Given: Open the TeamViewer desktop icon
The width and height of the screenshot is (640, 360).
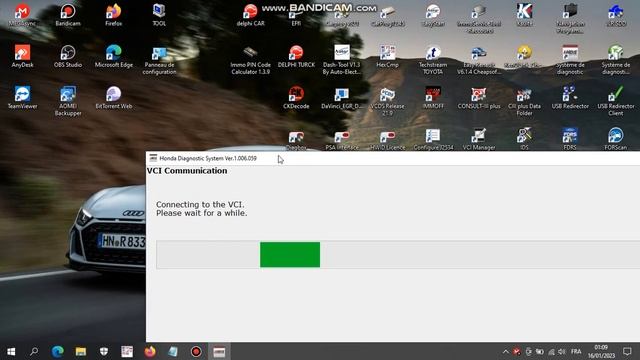Looking at the screenshot, I should (x=22, y=98).
